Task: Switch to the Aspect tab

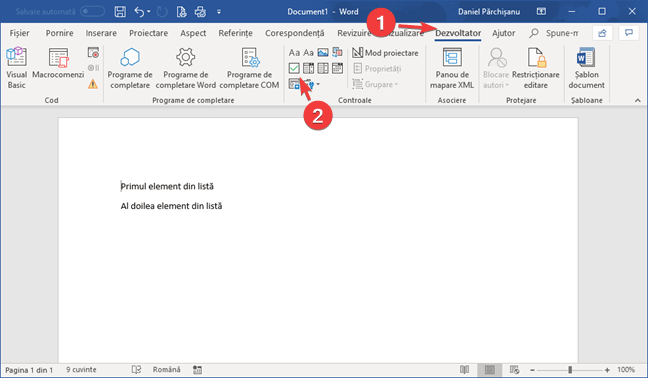Action: coord(193,33)
